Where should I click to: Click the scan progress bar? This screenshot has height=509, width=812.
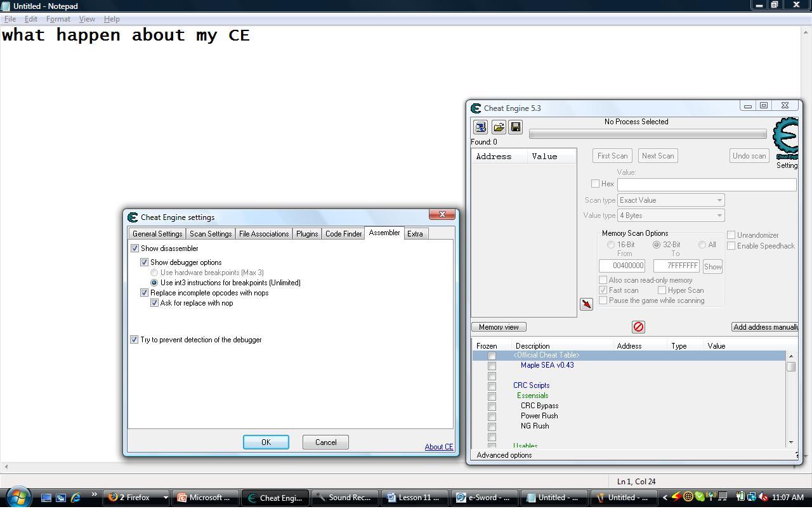(648, 134)
